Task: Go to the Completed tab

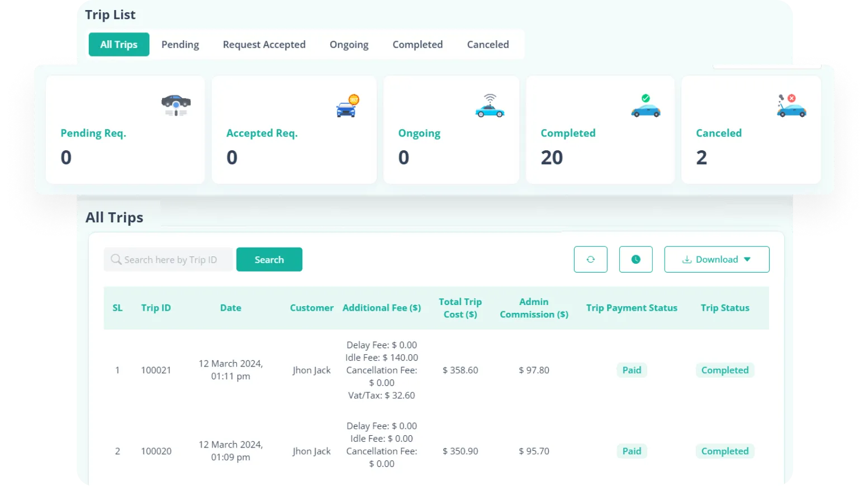Action: click(417, 45)
